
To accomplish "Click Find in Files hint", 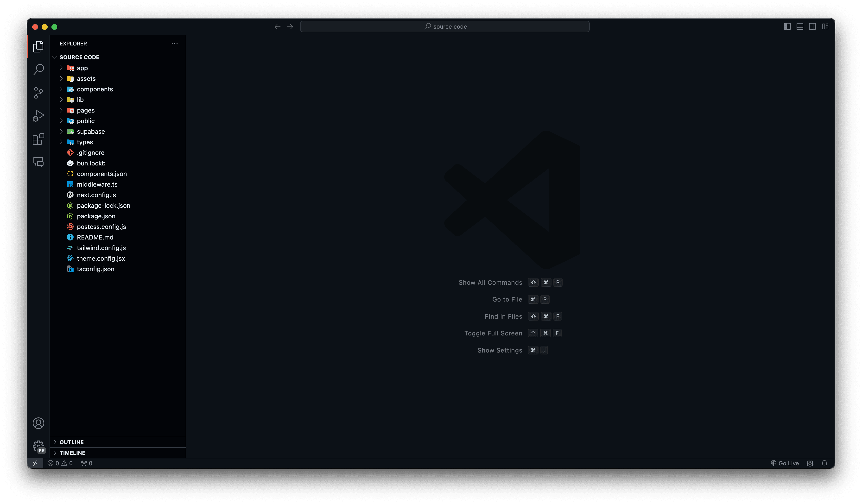I will 503,317.
